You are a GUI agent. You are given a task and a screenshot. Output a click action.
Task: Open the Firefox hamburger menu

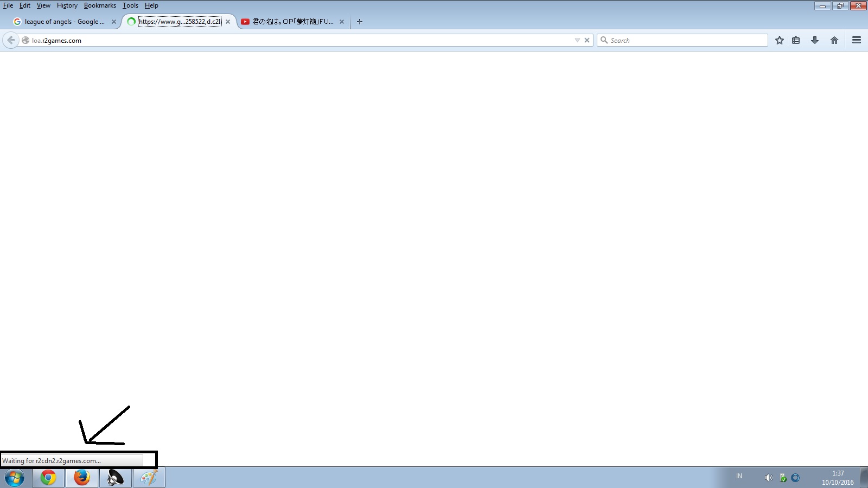(x=857, y=40)
